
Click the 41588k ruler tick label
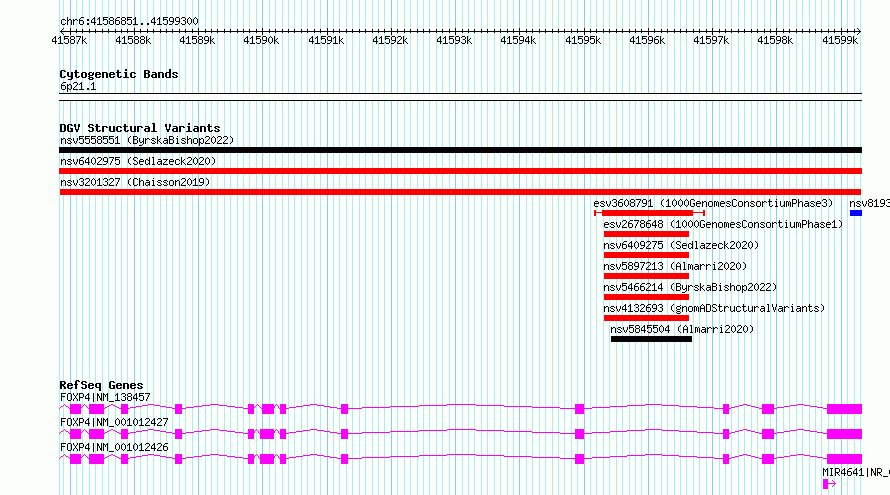point(133,40)
